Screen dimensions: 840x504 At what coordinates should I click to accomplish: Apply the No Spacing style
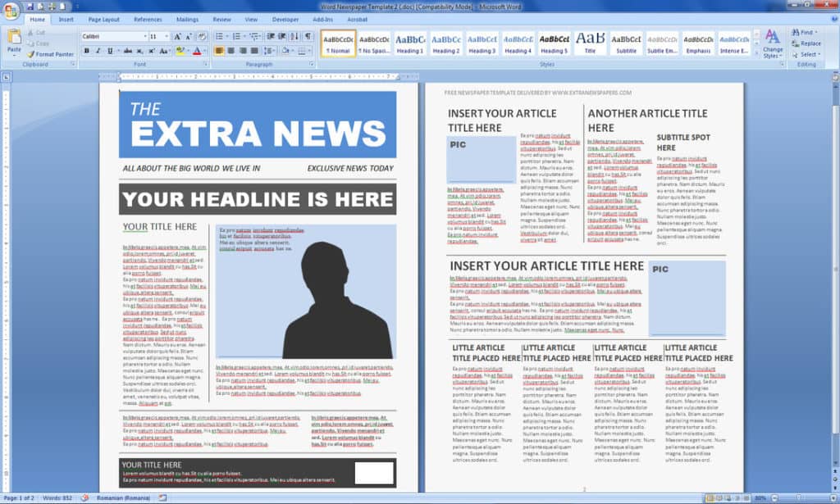[374, 43]
